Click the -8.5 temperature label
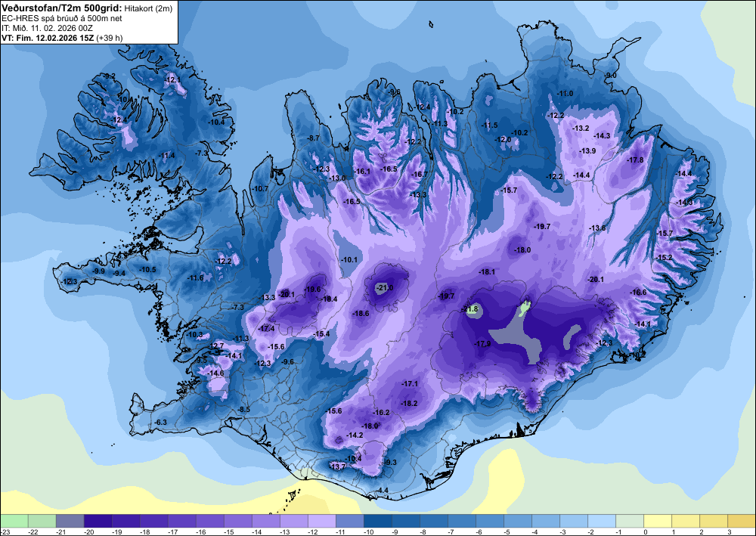The width and height of the screenshot is (756, 536). [x=244, y=410]
